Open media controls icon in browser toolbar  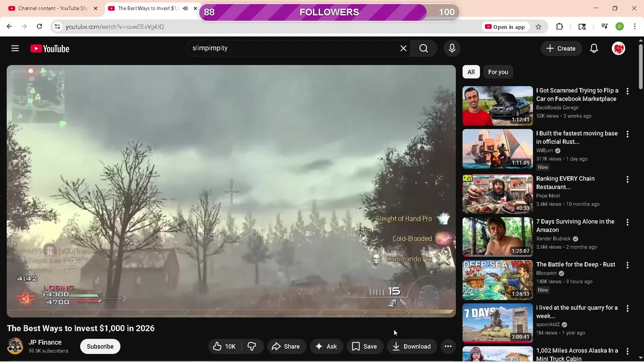604,27
